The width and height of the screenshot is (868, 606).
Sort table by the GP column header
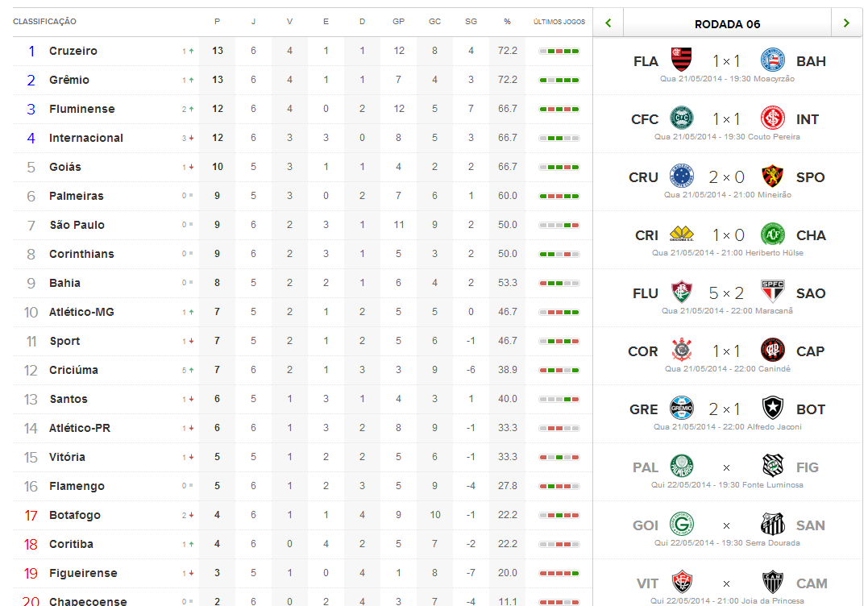coord(399,22)
